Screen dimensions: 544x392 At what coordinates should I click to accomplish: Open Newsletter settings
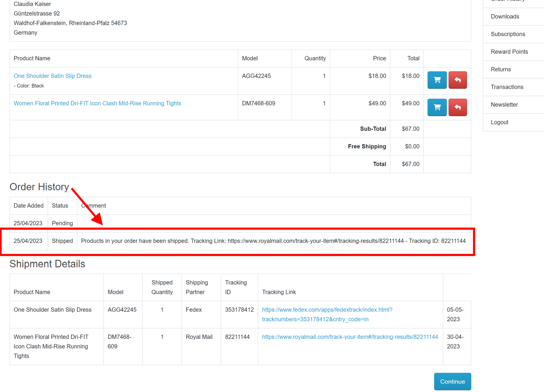(504, 105)
